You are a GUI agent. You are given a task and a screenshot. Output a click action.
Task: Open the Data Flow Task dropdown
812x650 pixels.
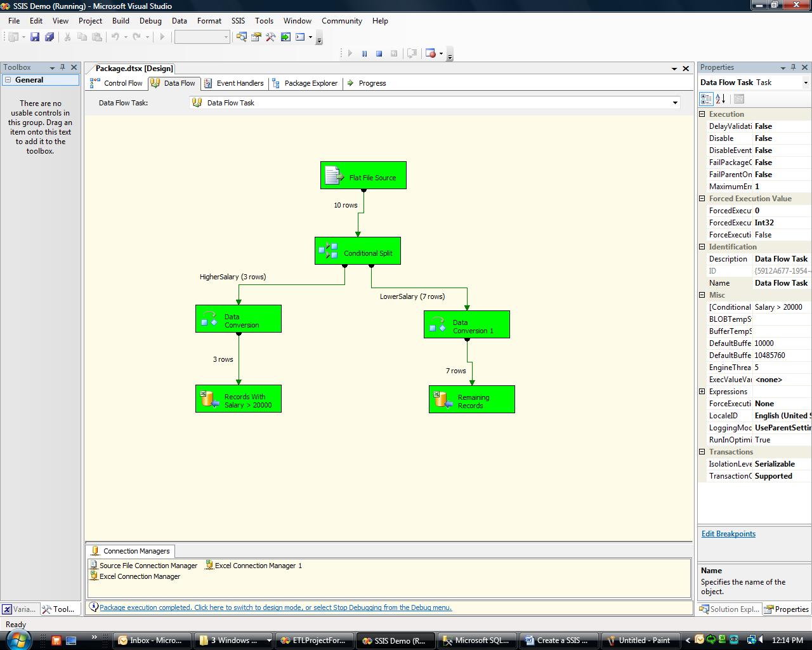pos(675,103)
